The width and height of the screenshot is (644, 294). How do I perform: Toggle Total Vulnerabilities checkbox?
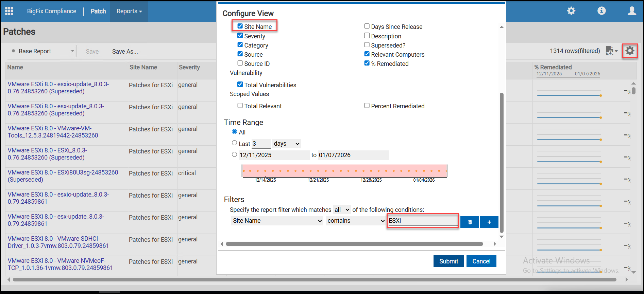240,85
